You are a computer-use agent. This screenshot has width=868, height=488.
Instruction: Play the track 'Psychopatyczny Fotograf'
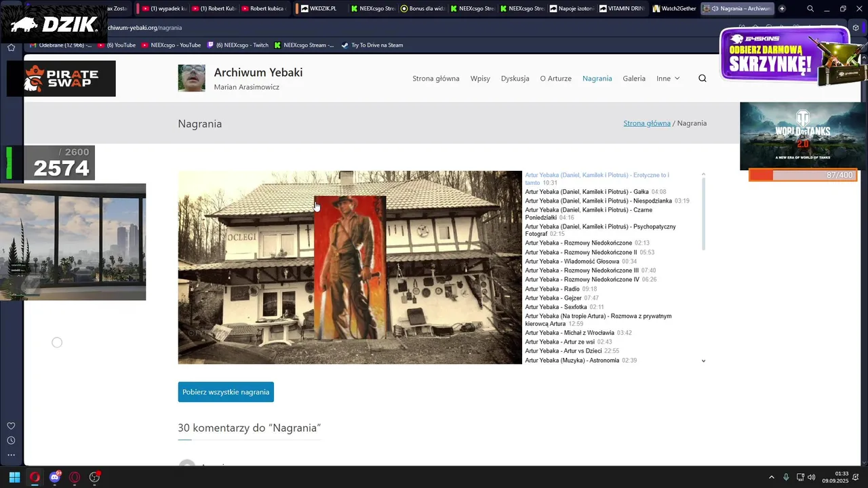600,230
